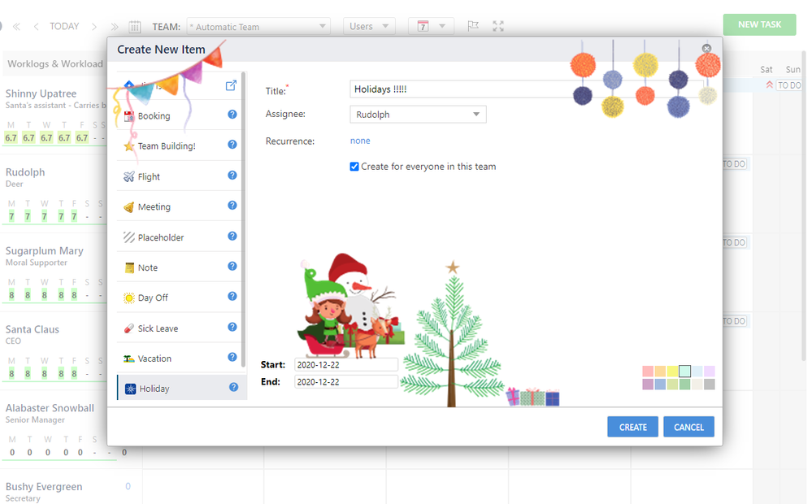Click the 7-day calendar view icon
This screenshot has height=504, width=812.
pos(423,26)
